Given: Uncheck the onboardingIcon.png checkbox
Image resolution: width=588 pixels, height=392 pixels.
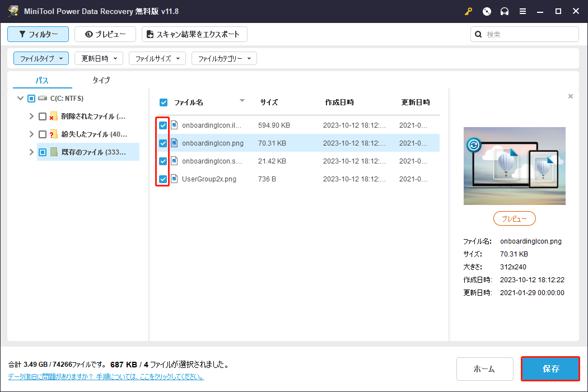Looking at the screenshot, I should tap(163, 143).
